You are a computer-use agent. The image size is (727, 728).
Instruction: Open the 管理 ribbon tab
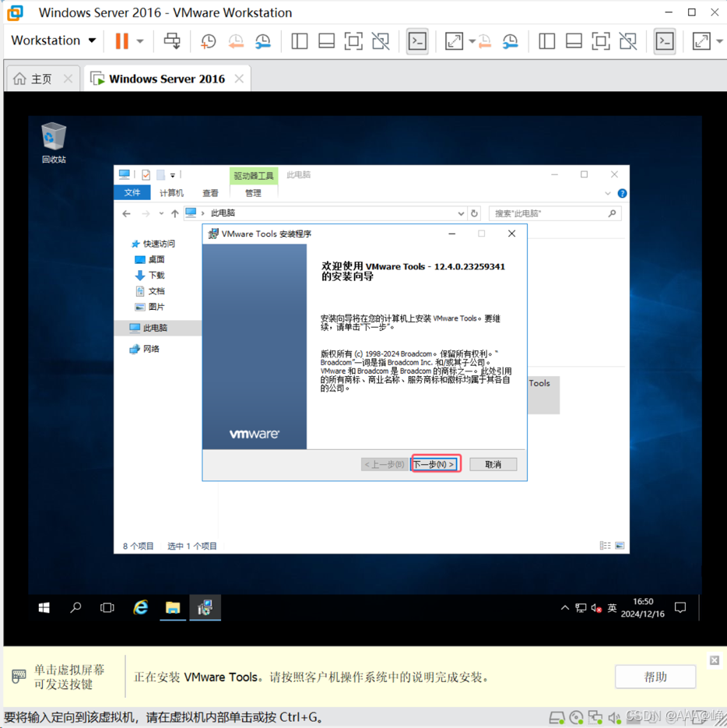click(253, 193)
